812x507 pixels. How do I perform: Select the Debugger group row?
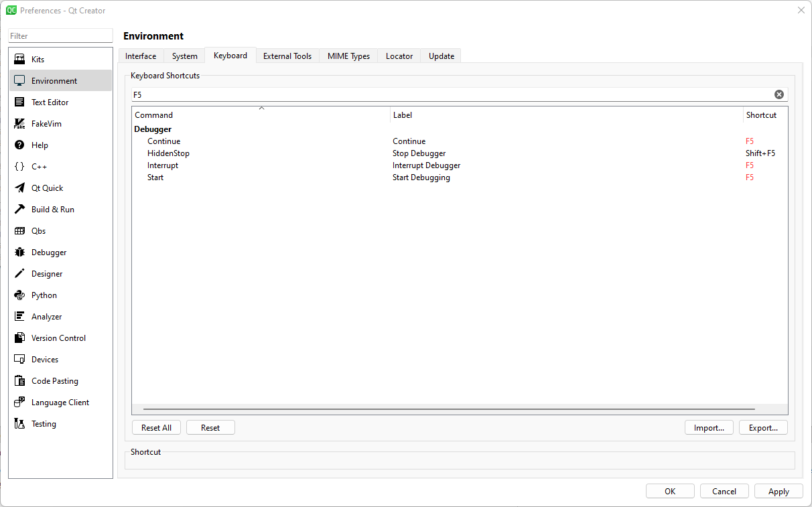coord(460,129)
